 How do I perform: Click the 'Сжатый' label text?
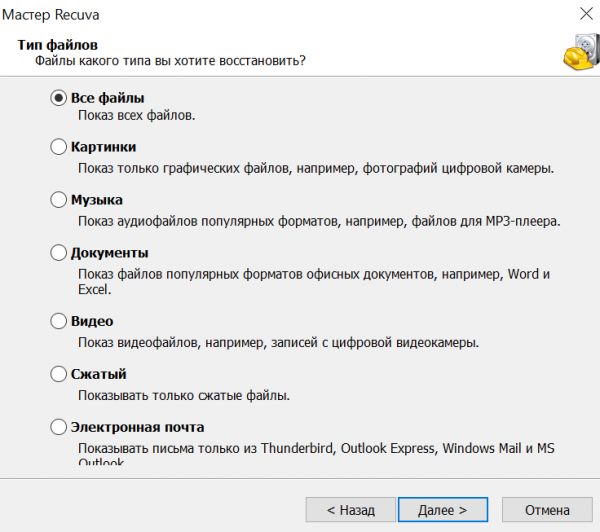click(98, 374)
